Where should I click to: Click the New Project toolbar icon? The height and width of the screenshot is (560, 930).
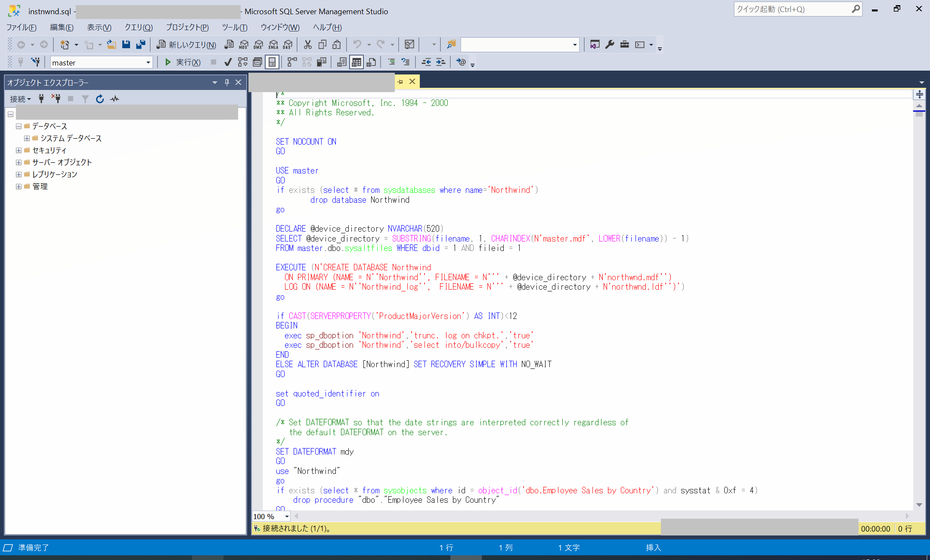click(65, 44)
